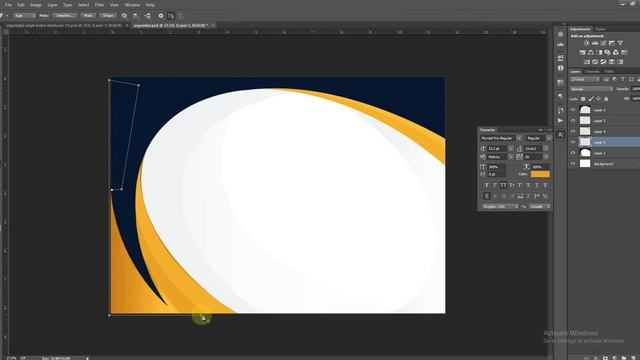Open the Help menu

pos(150,5)
